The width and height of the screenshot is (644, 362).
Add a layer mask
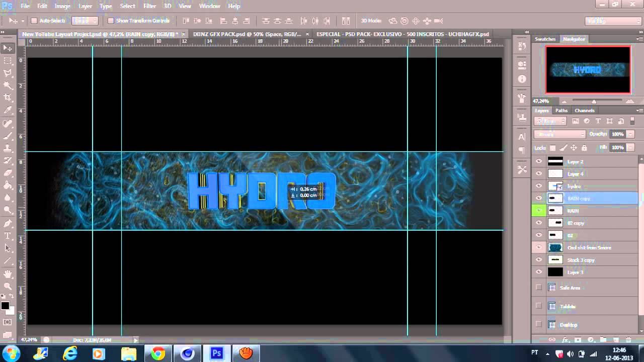tap(578, 340)
